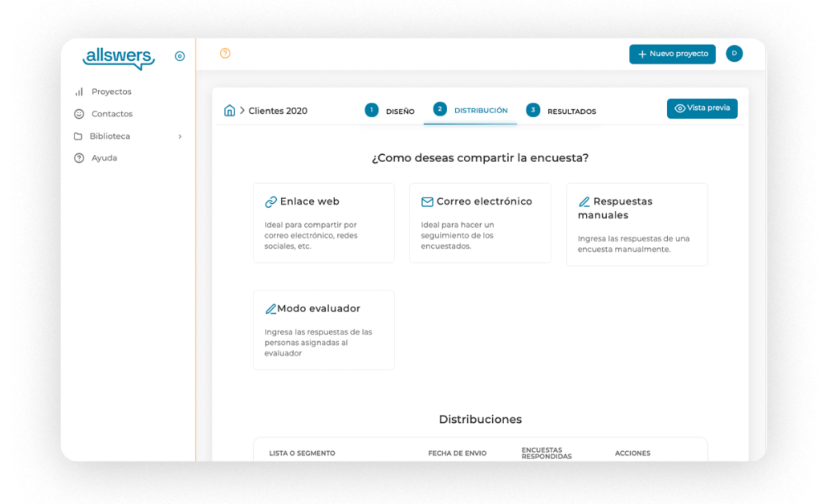Click the Distribuciones heading
This screenshot has height=504, width=822.
480,419
